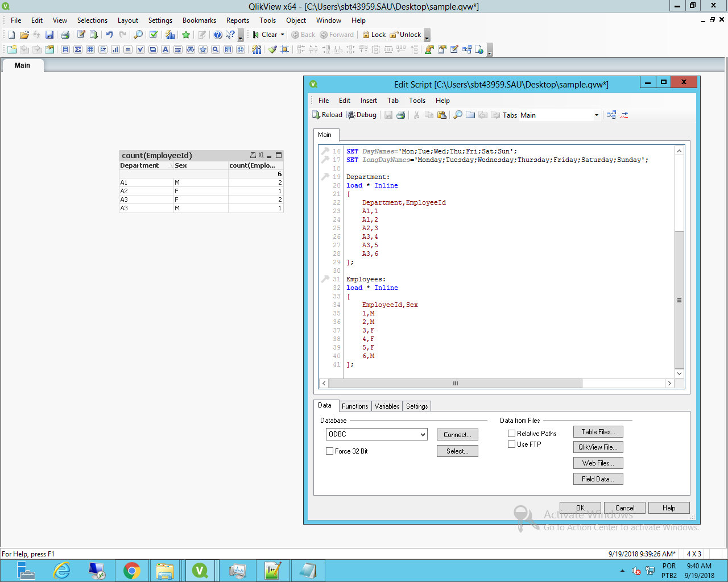
Task: Click Reload in the Edit Script toolbar
Action: click(x=327, y=115)
